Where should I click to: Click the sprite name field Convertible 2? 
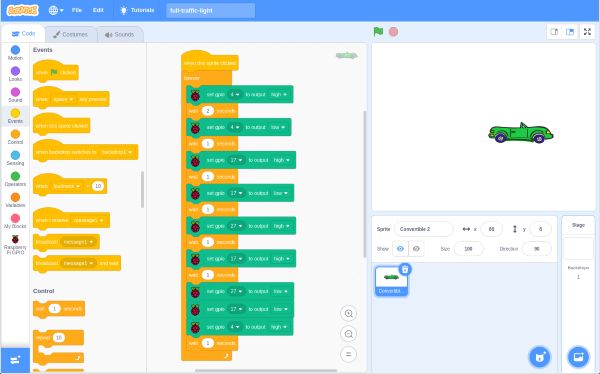click(424, 229)
